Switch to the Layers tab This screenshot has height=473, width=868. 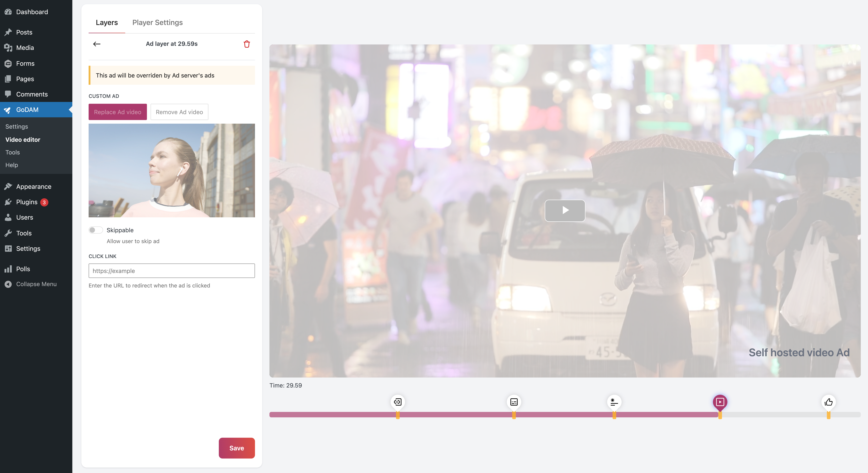tap(107, 23)
